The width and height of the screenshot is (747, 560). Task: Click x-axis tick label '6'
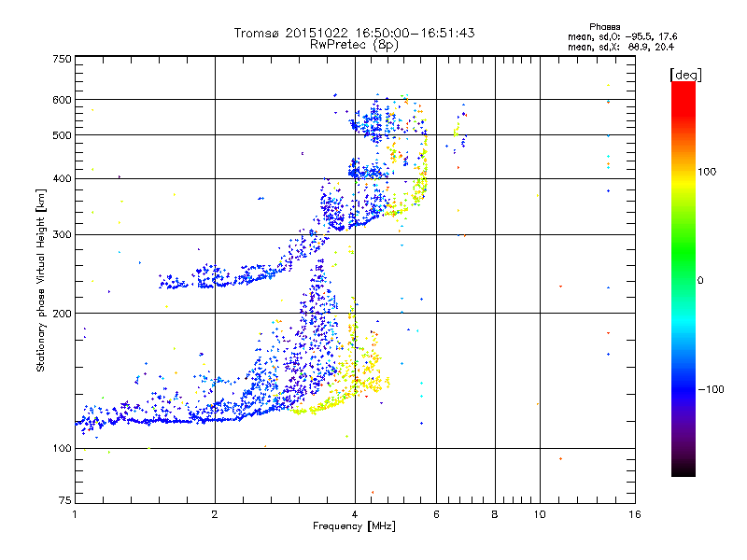pyautogui.click(x=436, y=514)
